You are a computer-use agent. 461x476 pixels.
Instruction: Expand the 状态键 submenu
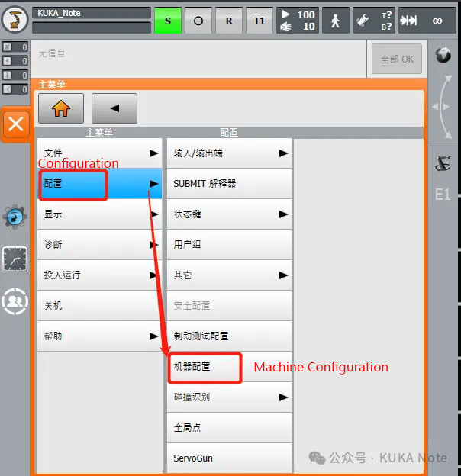click(230, 214)
